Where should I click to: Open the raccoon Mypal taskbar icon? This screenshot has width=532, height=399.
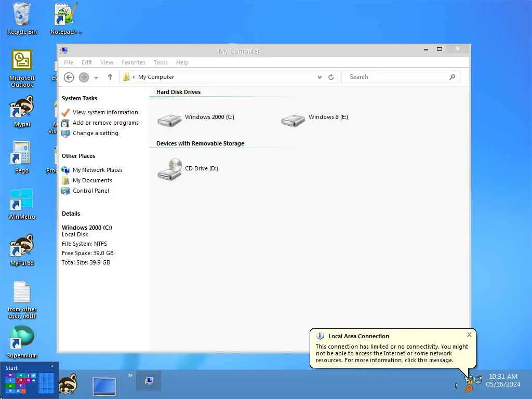(68, 384)
